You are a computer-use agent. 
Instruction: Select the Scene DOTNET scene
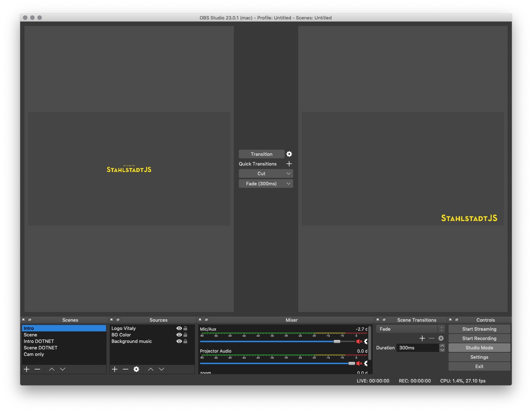click(x=64, y=348)
